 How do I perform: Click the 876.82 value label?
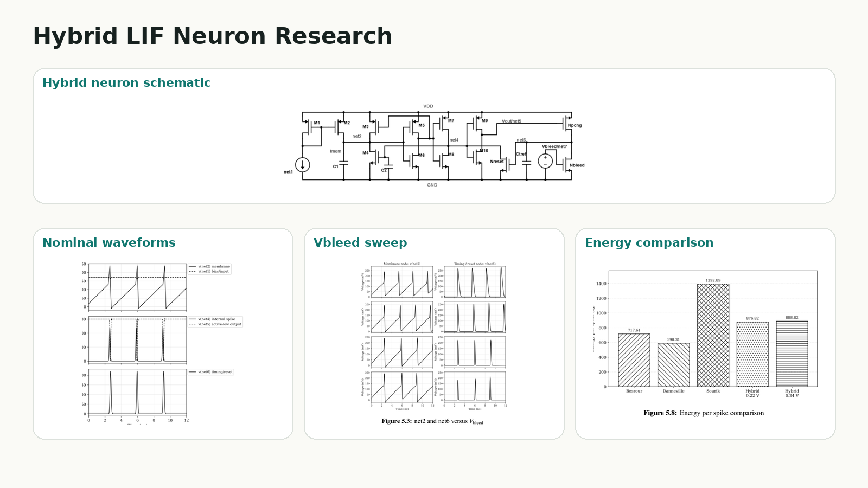tap(752, 319)
